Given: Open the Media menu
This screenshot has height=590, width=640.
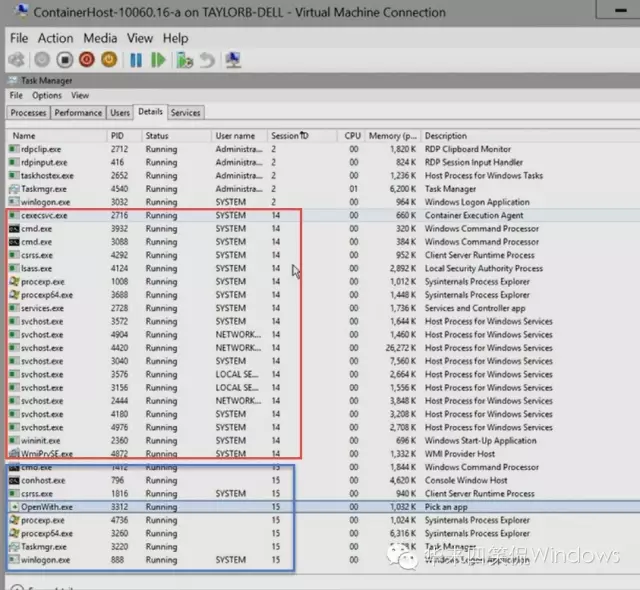Looking at the screenshot, I should point(100,38).
